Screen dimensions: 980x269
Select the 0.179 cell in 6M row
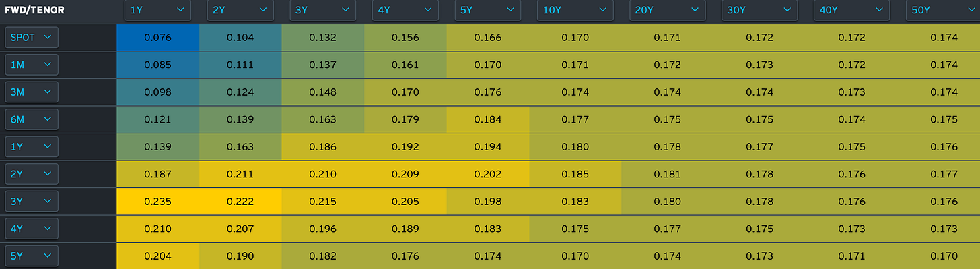(406, 119)
